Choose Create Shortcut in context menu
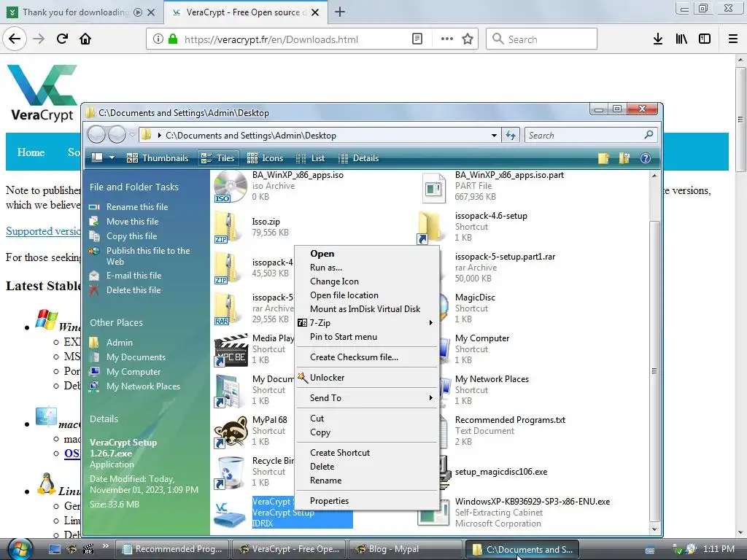The image size is (747, 560). pyautogui.click(x=366, y=453)
